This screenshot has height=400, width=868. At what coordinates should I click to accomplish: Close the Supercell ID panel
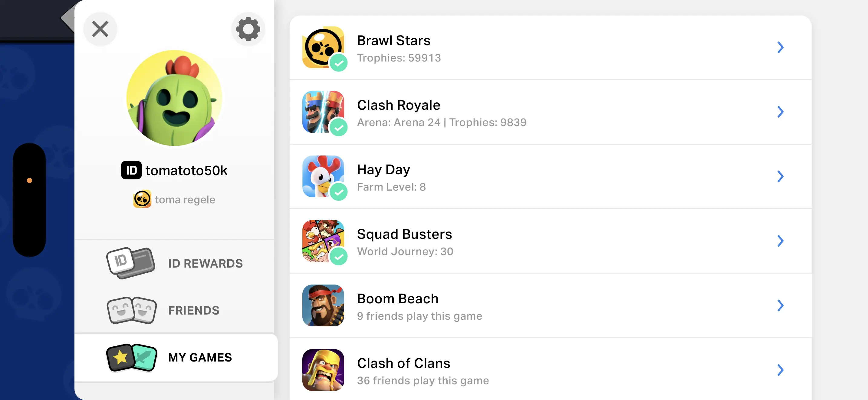coord(100,29)
